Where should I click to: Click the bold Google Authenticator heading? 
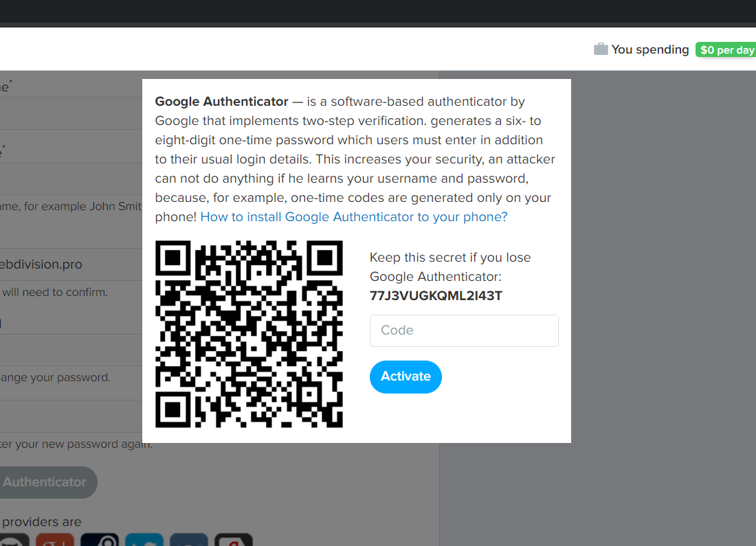tap(221, 102)
